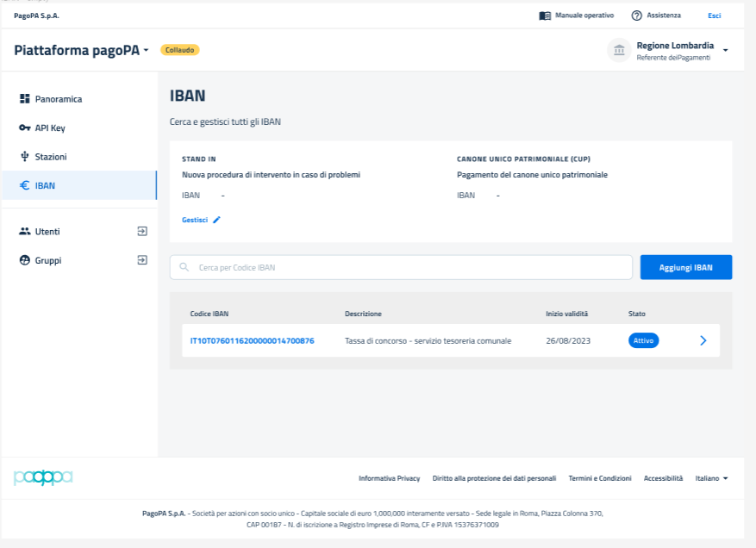
Task: Click the euro icon beside IBAN
Action: [x=24, y=185]
